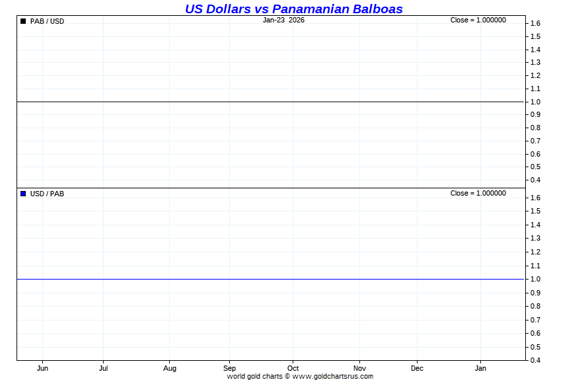Click the Close value in the upper panel
The width and height of the screenshot is (588, 380).
[x=478, y=20]
